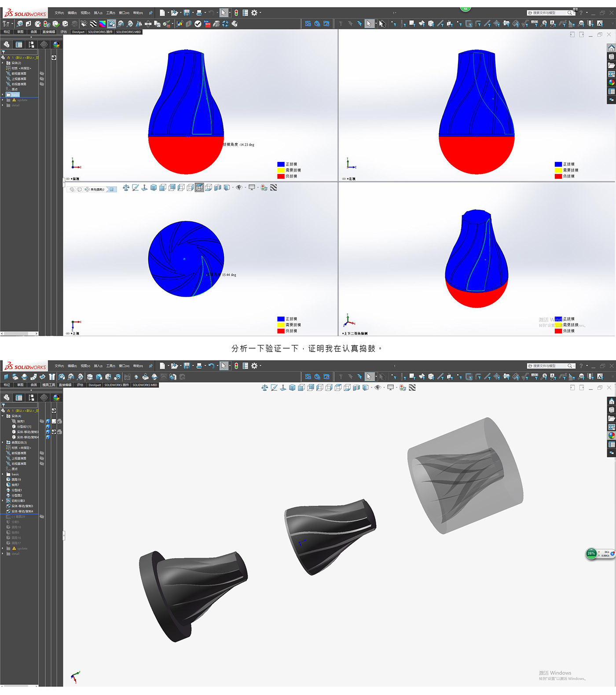Click the round checkmark icon in evaluate toolbar
The height and width of the screenshot is (695, 616).
pos(198,24)
